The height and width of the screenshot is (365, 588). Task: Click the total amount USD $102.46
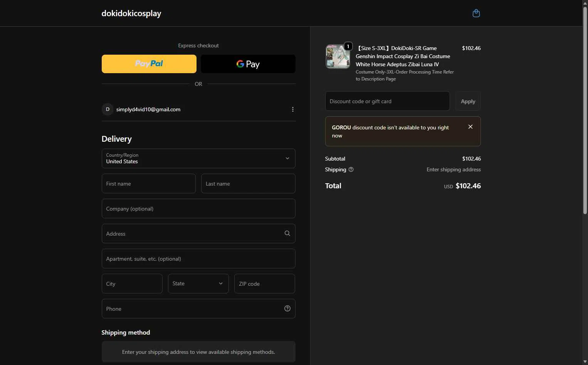click(462, 186)
